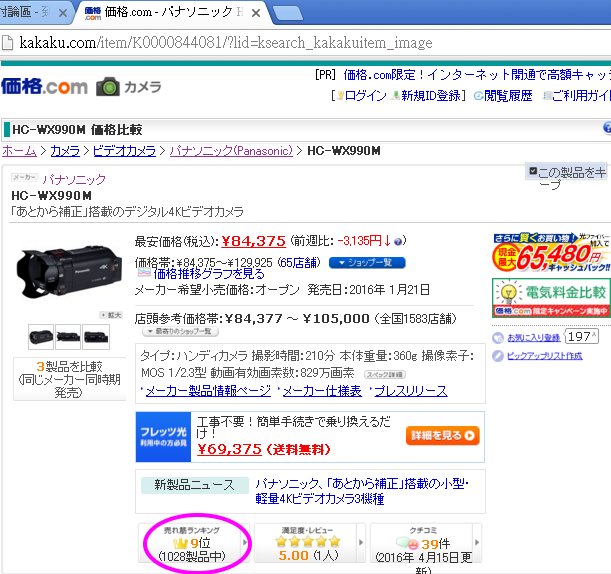Screen dimensions: 611x574
Task: Click the main camcorder product image
Action: tap(68, 272)
